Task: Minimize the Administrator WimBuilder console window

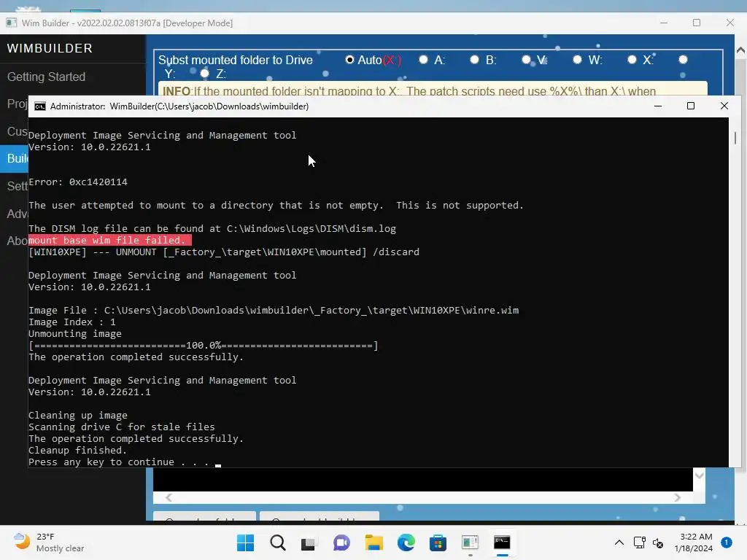Action: point(658,106)
